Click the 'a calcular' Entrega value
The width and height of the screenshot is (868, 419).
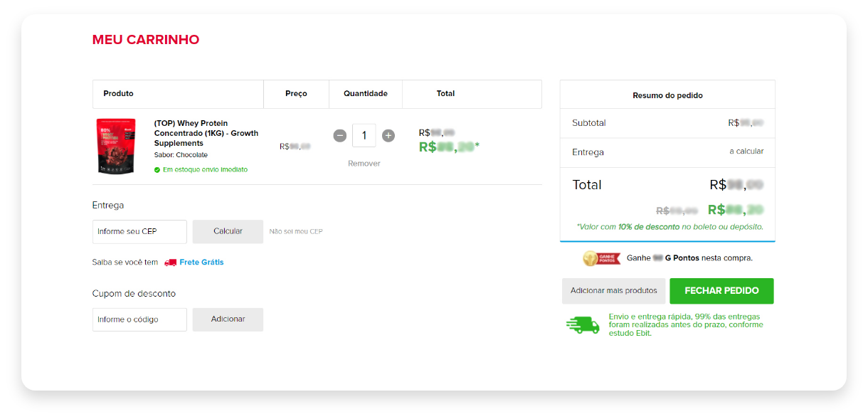746,152
